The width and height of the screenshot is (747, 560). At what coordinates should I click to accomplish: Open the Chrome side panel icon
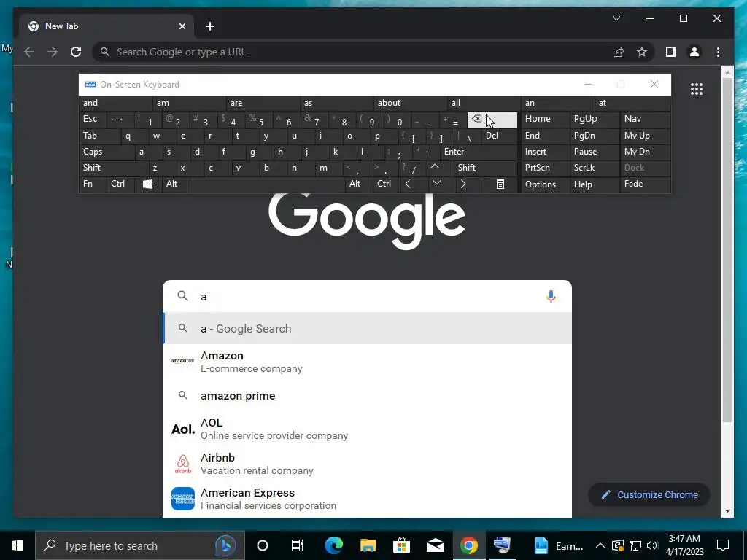tap(671, 52)
